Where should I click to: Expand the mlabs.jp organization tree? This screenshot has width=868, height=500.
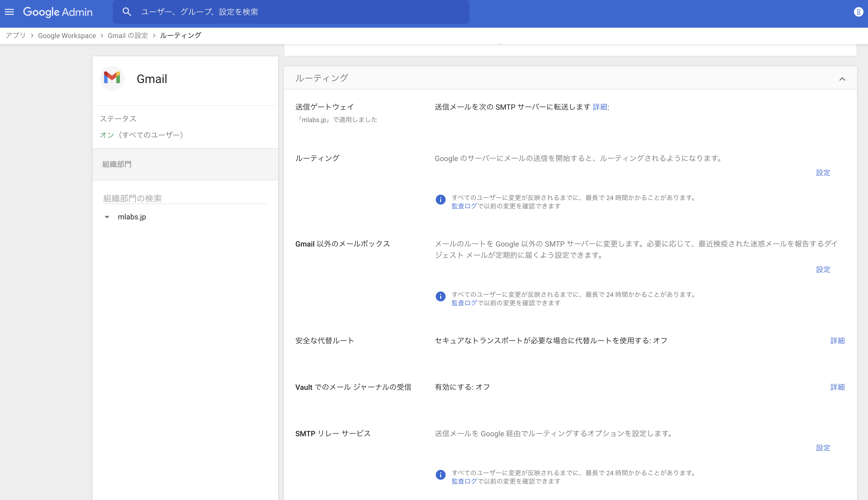pyautogui.click(x=107, y=217)
